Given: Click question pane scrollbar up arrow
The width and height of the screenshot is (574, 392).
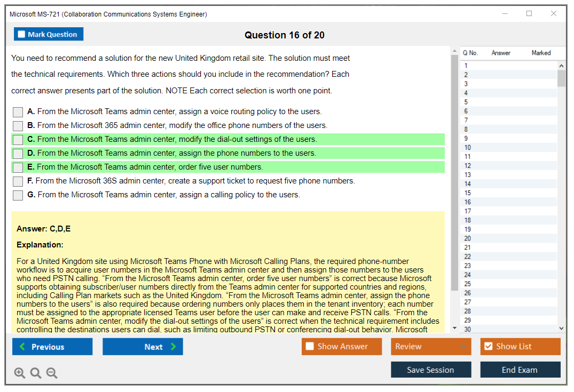Looking at the screenshot, I should pos(454,51).
